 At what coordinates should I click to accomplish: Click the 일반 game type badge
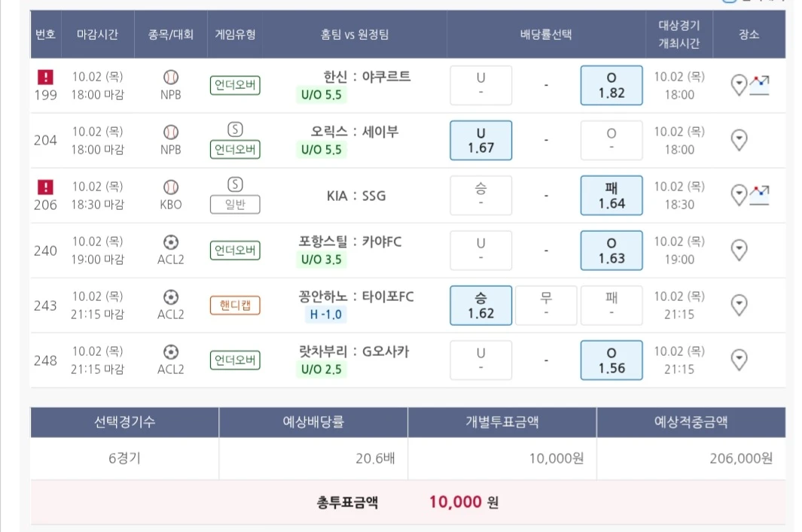(x=235, y=205)
